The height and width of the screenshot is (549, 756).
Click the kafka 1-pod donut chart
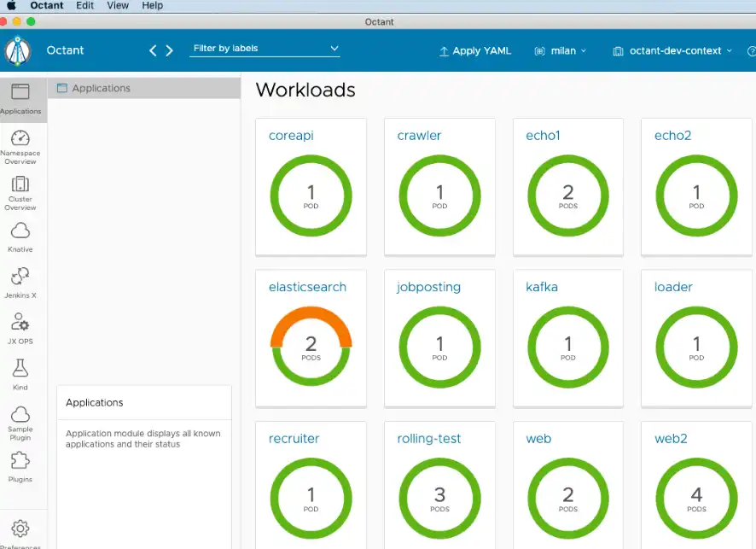coord(568,347)
